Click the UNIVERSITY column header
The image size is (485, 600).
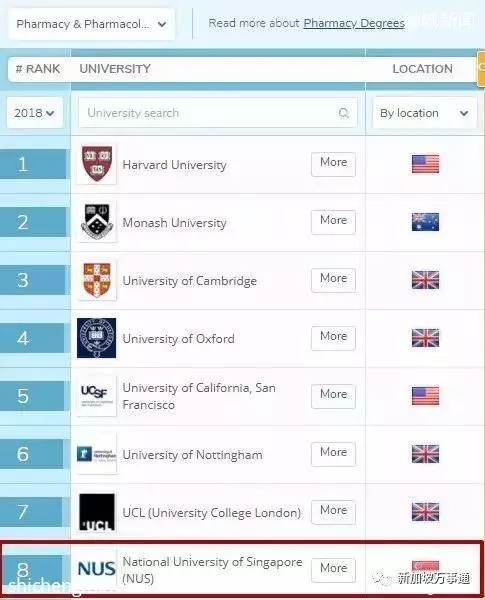click(115, 69)
